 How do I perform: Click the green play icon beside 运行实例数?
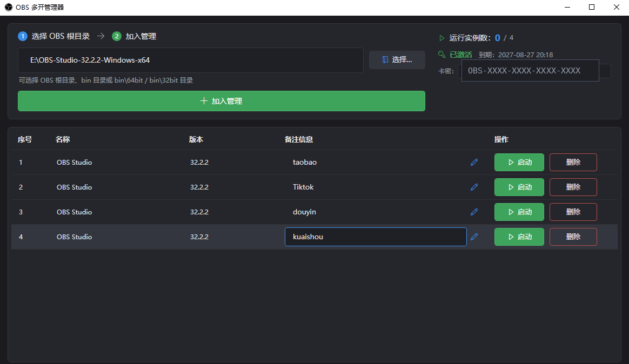click(441, 38)
